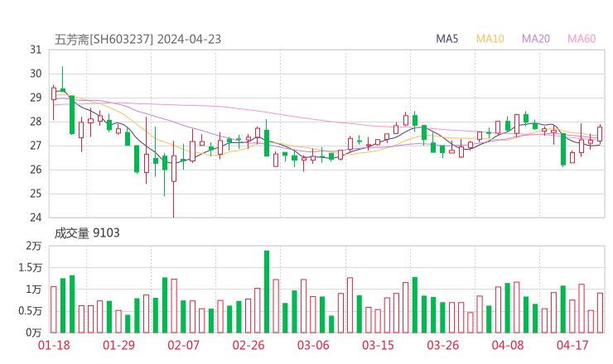Click the volume axis label 1万
This screenshot has height=364, width=613.
[34, 290]
